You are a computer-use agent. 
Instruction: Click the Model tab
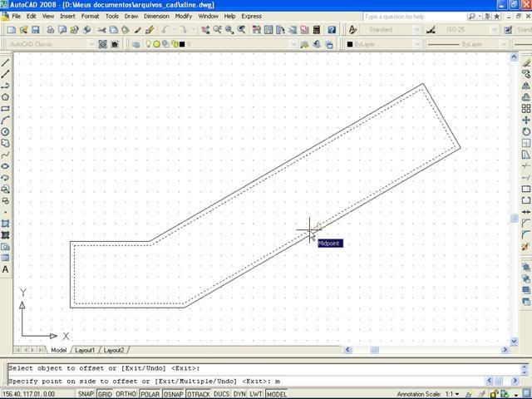(58, 350)
